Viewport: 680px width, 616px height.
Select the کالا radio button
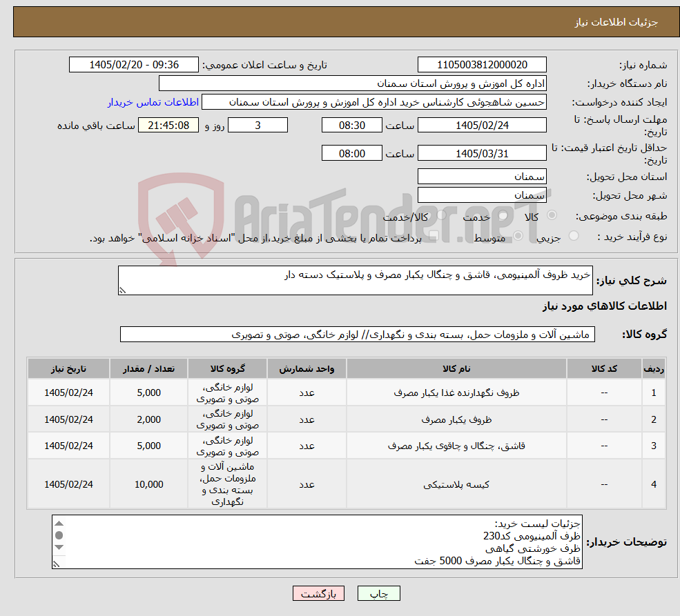click(x=552, y=215)
